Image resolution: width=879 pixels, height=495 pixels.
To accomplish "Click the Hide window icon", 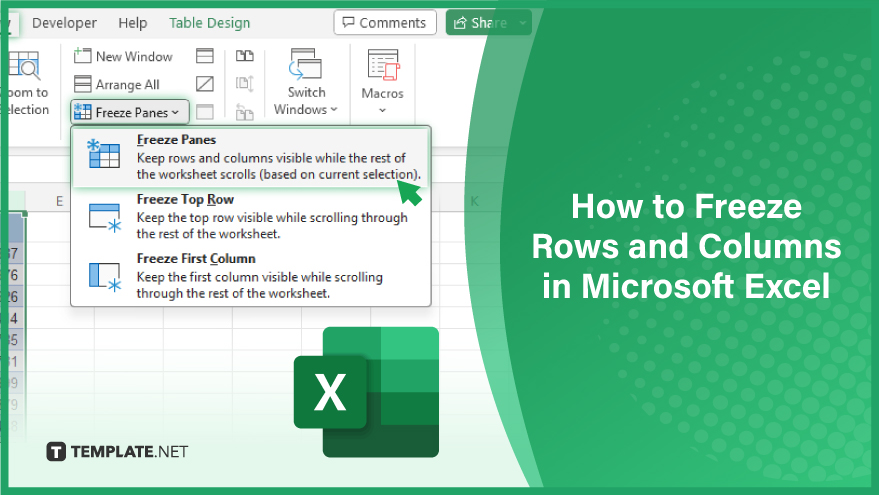I will (x=205, y=84).
